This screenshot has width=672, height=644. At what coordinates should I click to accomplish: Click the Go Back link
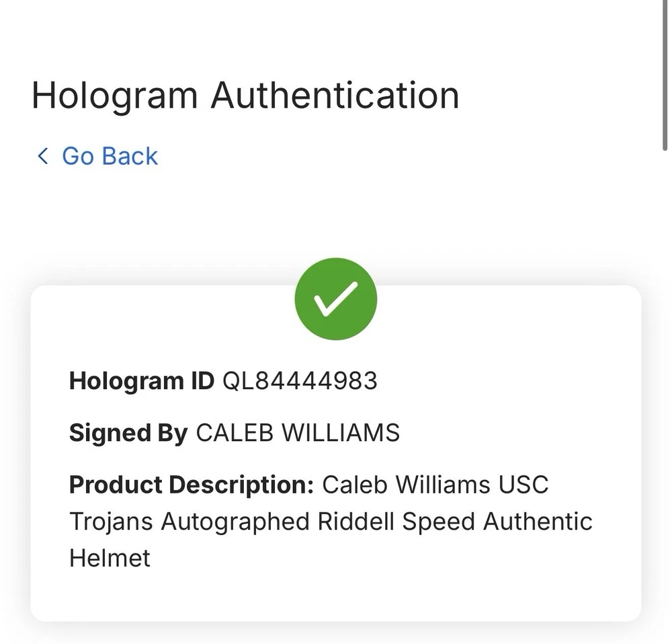point(110,156)
